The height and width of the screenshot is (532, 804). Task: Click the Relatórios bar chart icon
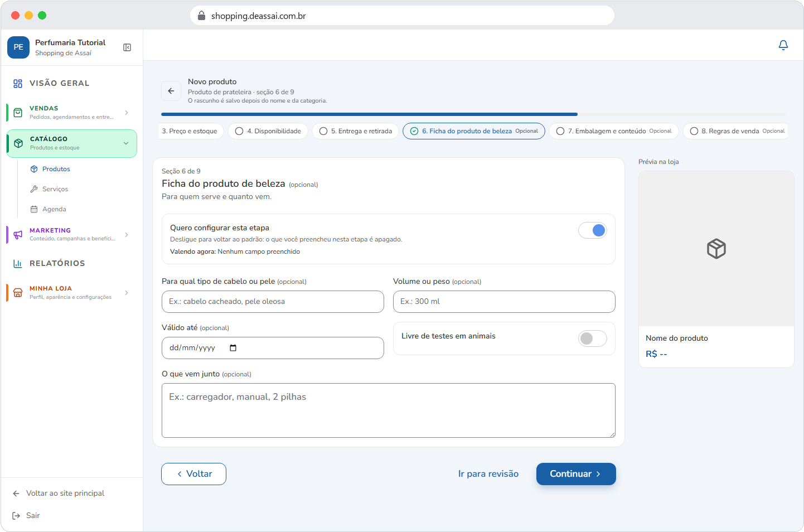[18, 264]
